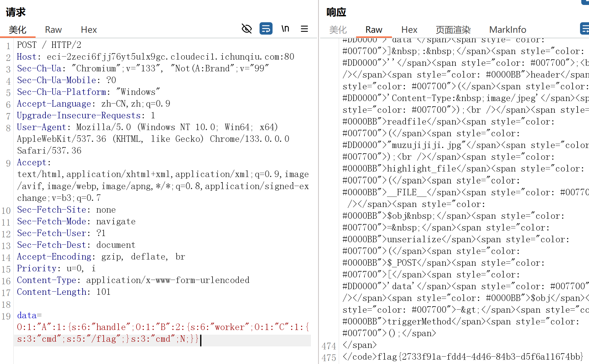
Task: Click the User-Agent header name
Action: point(41,127)
